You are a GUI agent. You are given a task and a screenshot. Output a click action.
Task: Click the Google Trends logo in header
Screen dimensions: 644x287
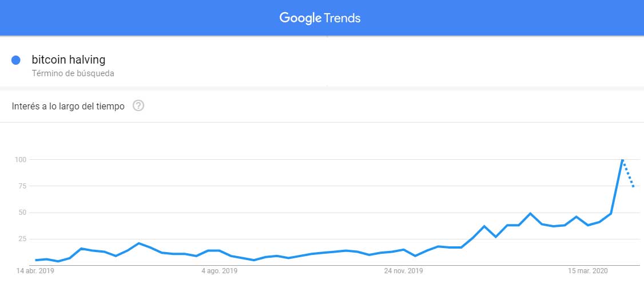click(x=320, y=18)
